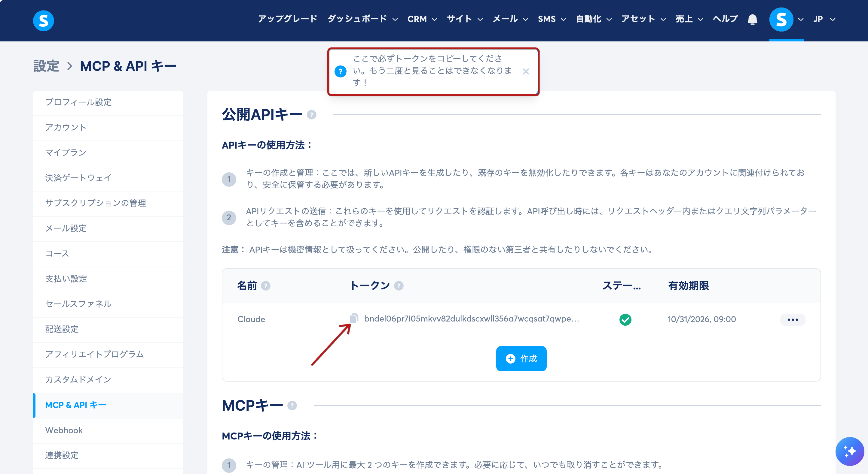The width and height of the screenshot is (868, 474).
Task: Expand the ダッシュボード dropdown menu
Action: tap(362, 19)
